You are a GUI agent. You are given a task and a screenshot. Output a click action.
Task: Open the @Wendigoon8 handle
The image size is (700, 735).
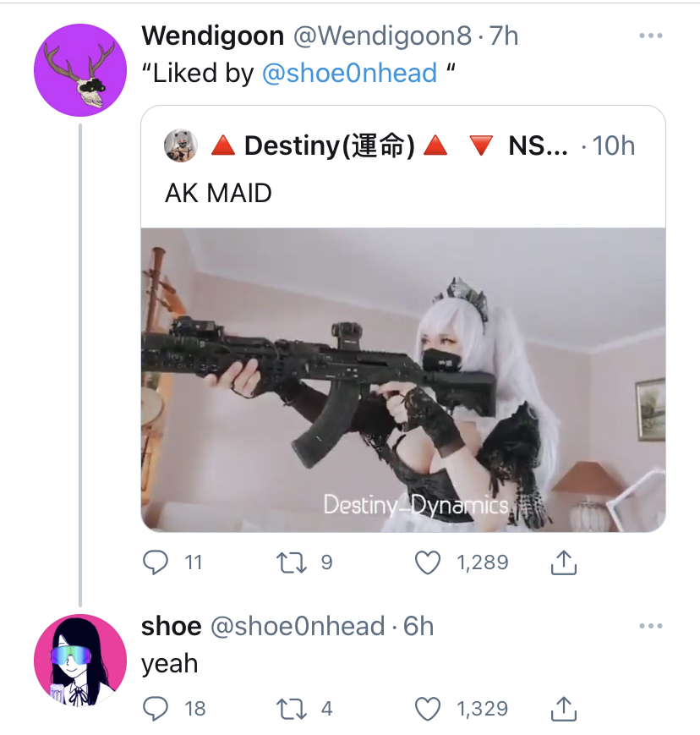click(x=382, y=36)
